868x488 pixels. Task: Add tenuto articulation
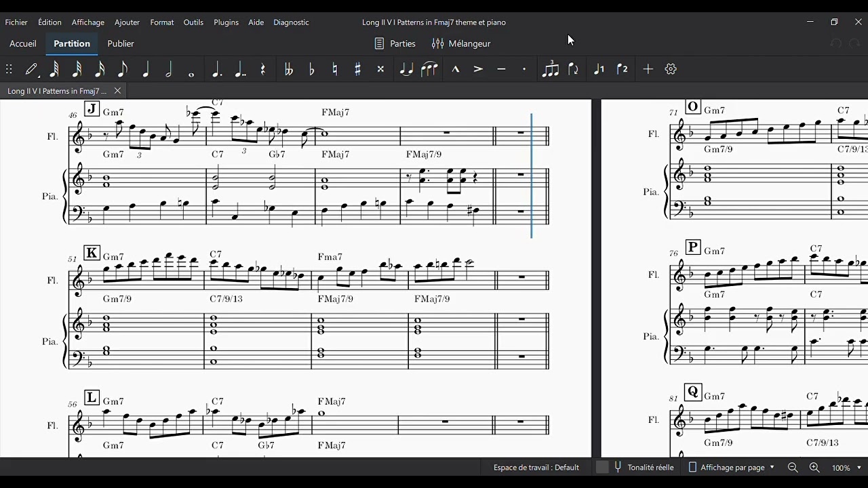pos(501,69)
